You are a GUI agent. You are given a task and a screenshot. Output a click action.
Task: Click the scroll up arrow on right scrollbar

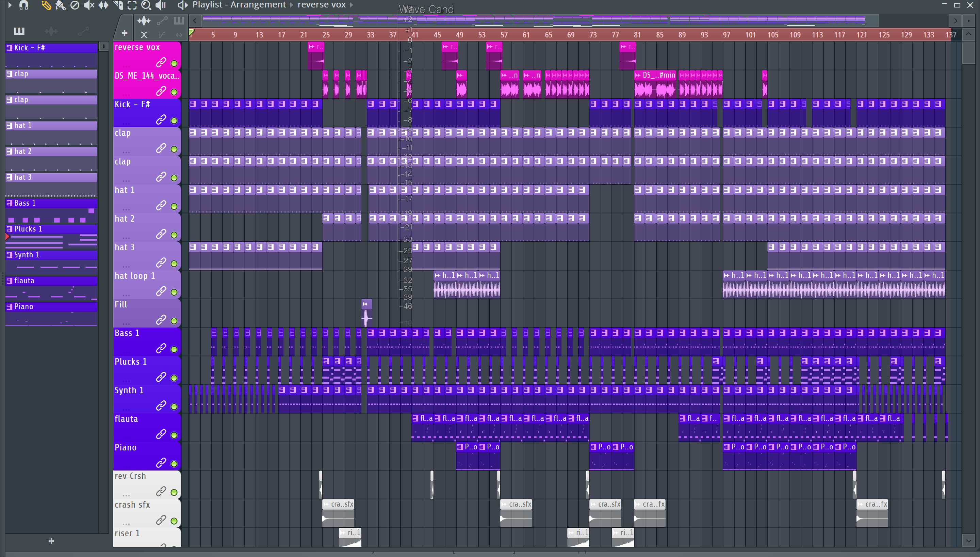pyautogui.click(x=968, y=34)
